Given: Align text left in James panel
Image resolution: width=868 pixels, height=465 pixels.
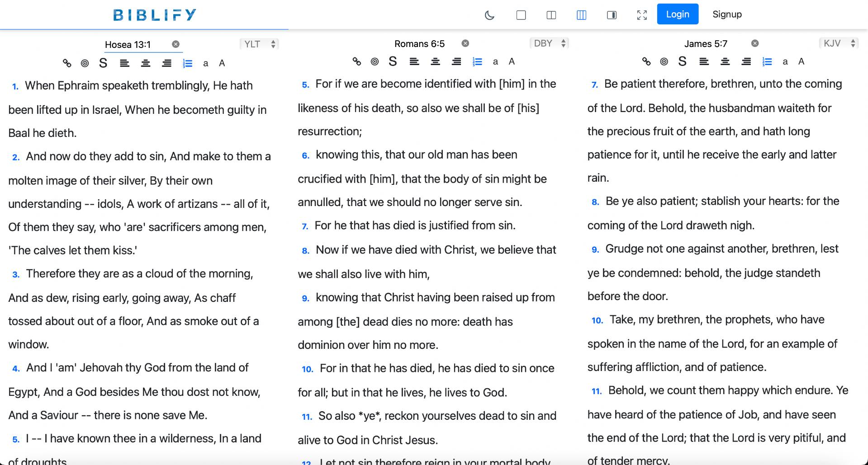Looking at the screenshot, I should coord(704,61).
